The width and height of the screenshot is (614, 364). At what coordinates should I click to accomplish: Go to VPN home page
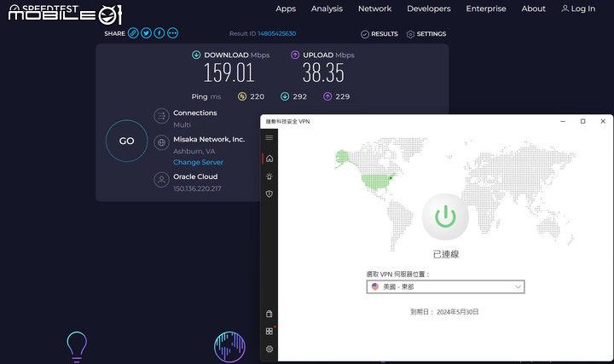click(x=269, y=159)
